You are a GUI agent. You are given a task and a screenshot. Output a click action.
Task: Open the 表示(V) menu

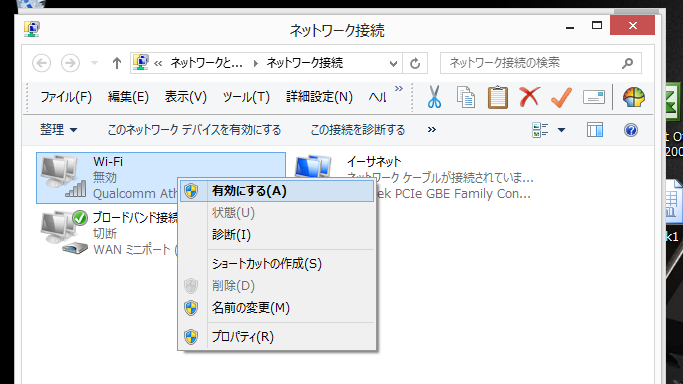(x=186, y=97)
